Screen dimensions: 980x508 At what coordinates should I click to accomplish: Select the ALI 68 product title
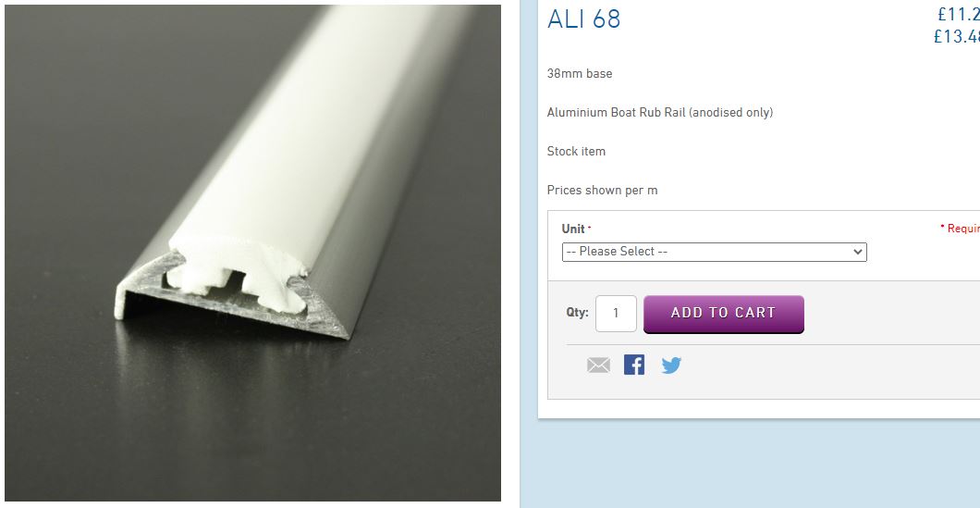[x=583, y=19]
